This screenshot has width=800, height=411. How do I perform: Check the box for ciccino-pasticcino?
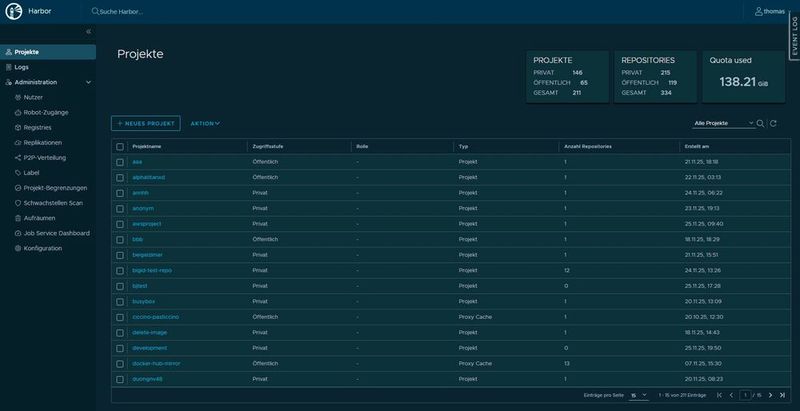120,317
